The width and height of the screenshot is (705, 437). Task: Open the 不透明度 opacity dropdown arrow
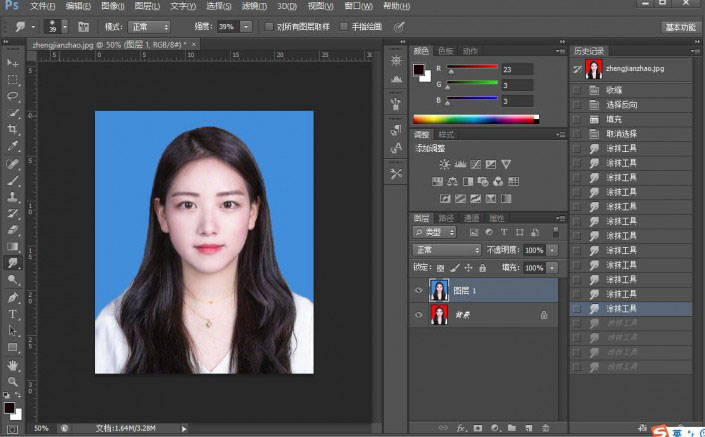point(552,250)
